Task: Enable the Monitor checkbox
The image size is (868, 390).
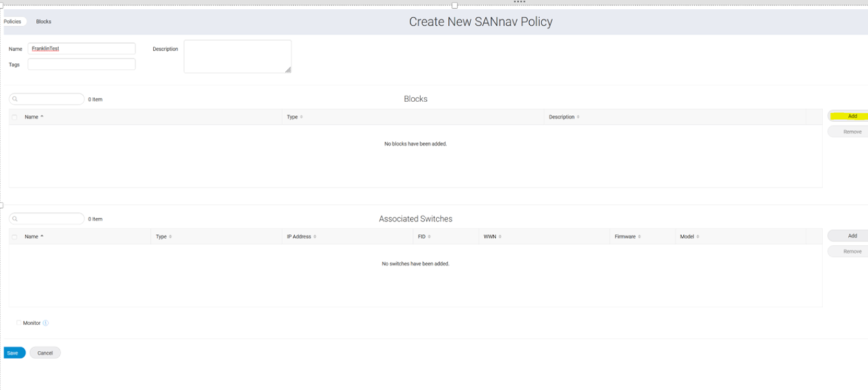Action: click(x=17, y=323)
